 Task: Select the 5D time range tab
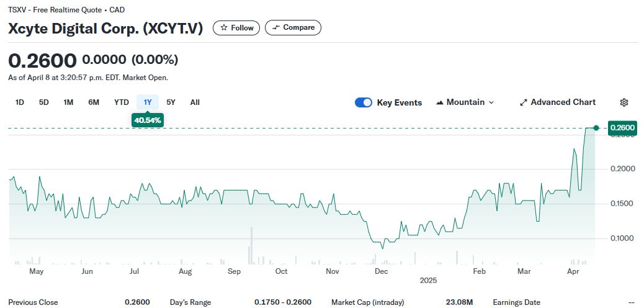coord(44,102)
